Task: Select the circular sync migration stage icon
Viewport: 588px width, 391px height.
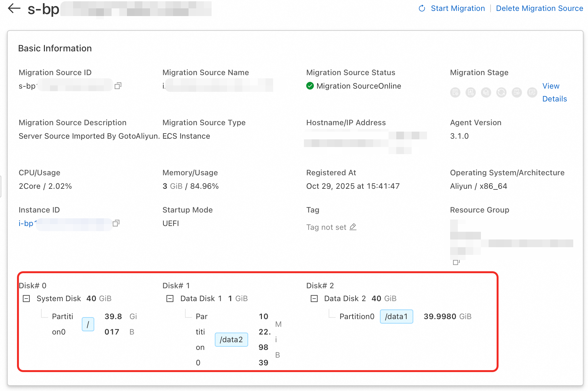Action: pos(501,92)
